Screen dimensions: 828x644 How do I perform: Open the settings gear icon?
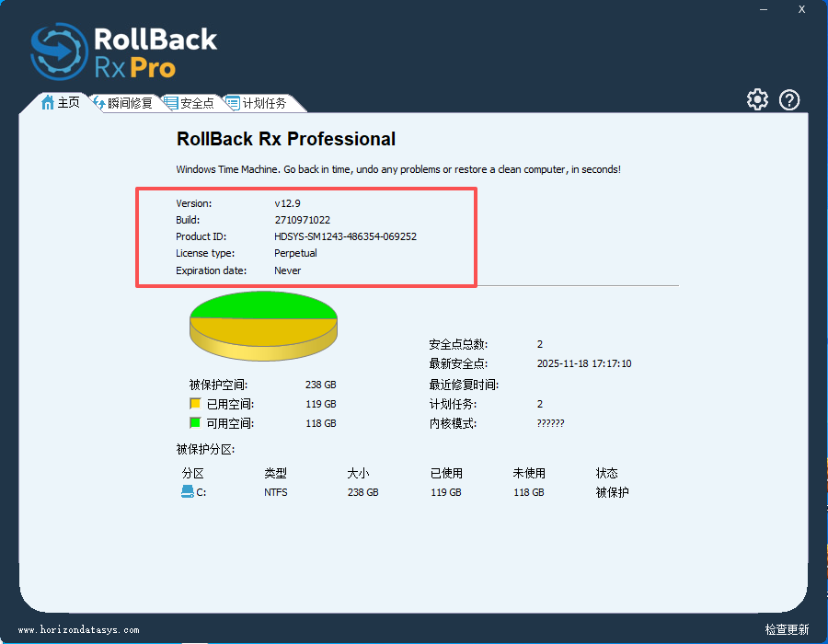(x=757, y=99)
